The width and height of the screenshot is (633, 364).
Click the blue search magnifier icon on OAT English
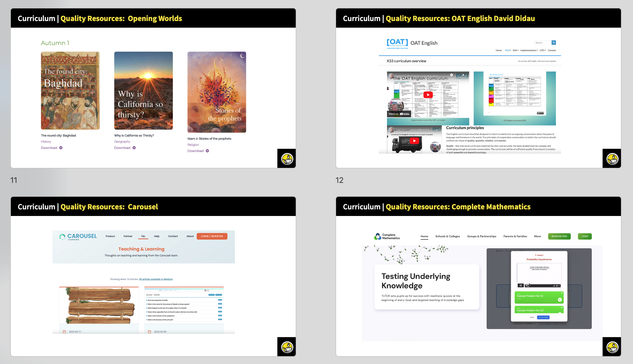(x=553, y=43)
